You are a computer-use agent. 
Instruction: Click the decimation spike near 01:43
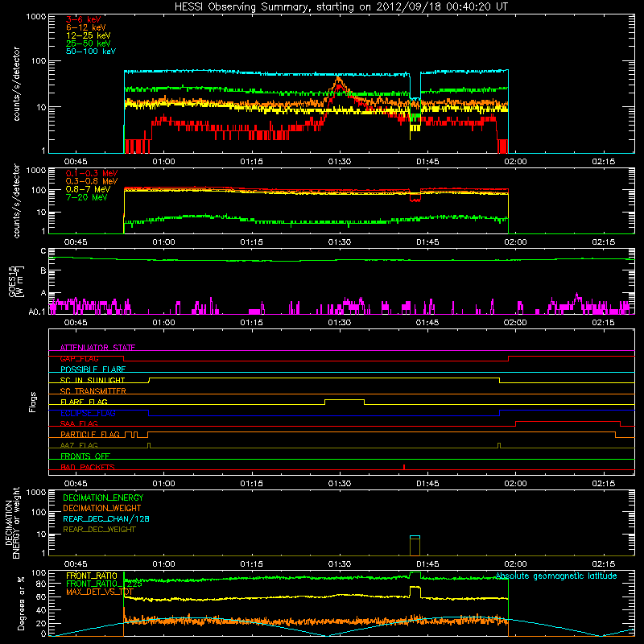(x=415, y=546)
